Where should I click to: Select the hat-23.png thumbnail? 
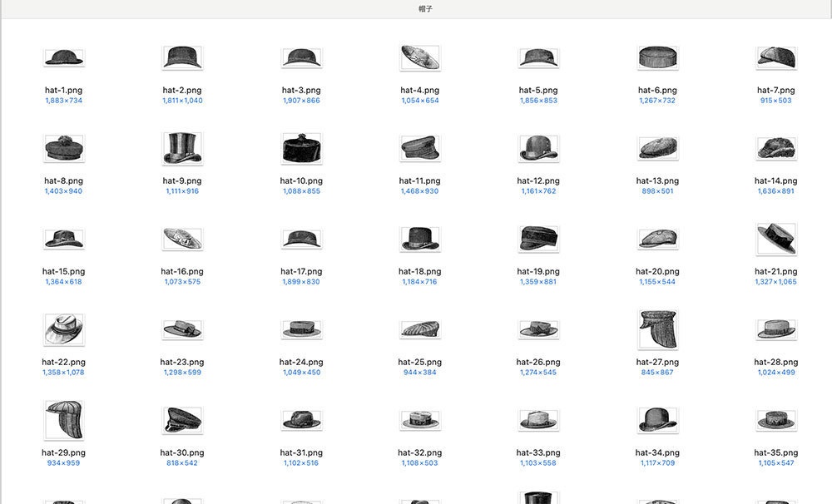(182, 329)
